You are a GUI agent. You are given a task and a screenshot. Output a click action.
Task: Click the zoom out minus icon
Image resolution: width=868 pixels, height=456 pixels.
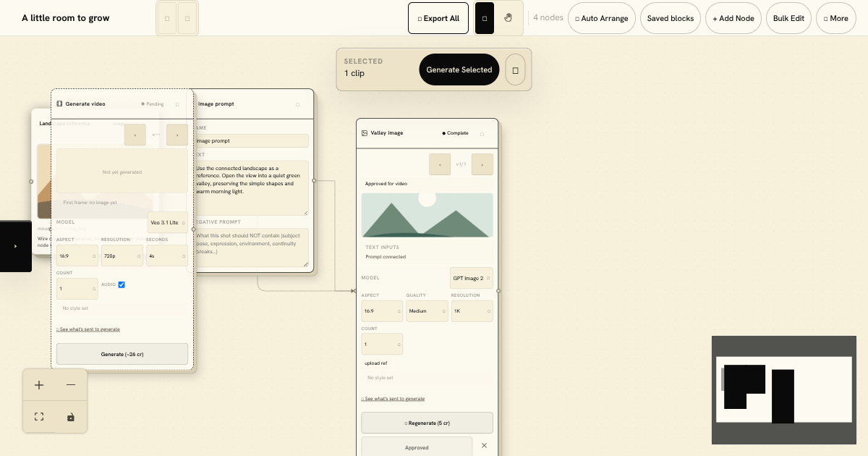[71, 385]
